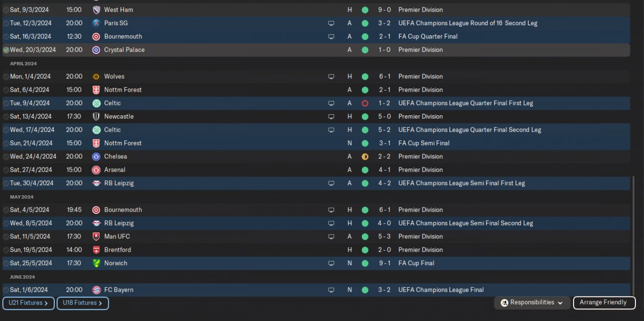Expand U18 Fixtures with chevron button
644x321 pixels.
83,303
